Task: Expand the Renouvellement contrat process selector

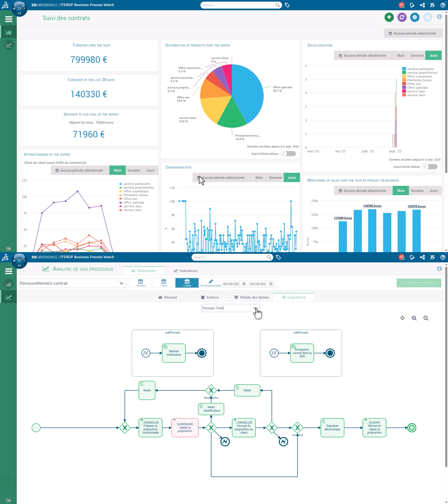Action: [x=121, y=283]
